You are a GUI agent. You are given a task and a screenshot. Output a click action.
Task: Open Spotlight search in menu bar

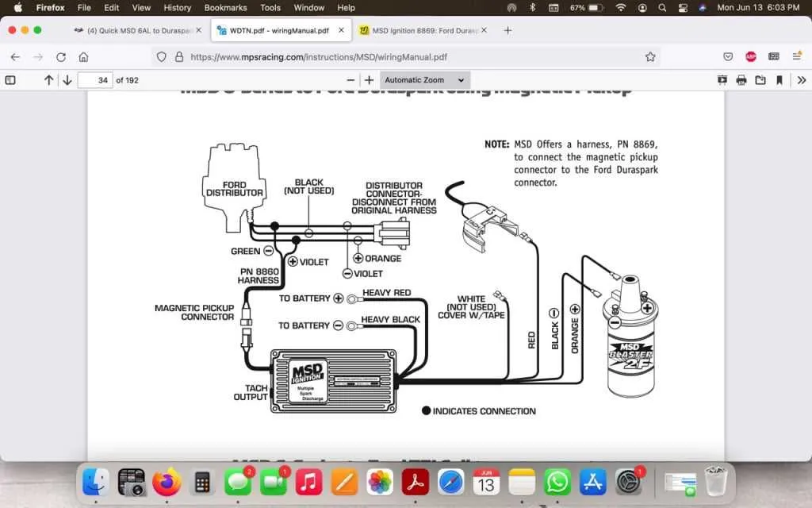click(662, 8)
